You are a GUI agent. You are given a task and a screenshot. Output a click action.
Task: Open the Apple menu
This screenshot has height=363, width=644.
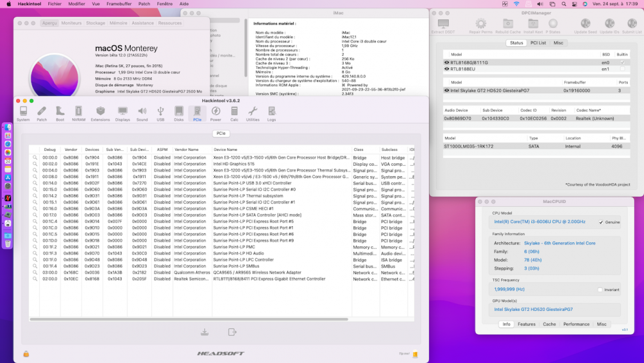(8, 4)
